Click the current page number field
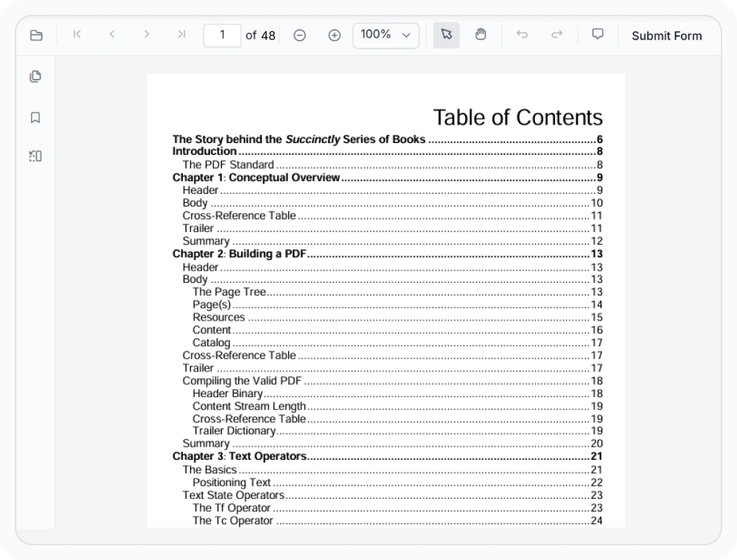 (x=223, y=35)
